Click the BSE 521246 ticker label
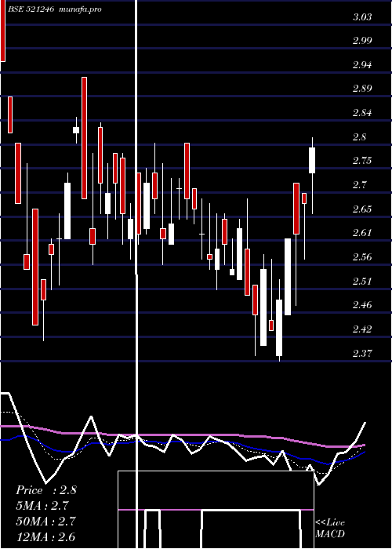Screen dimensions: 392x549 point(31,9)
